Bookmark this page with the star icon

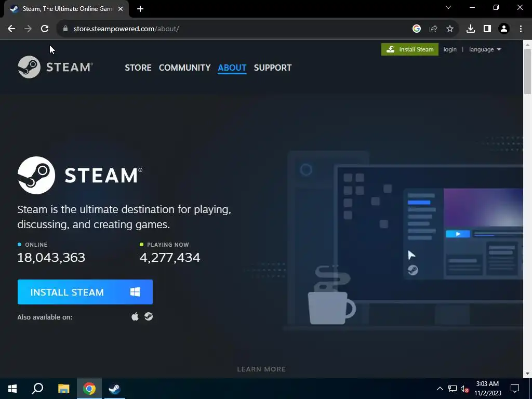coord(449,29)
